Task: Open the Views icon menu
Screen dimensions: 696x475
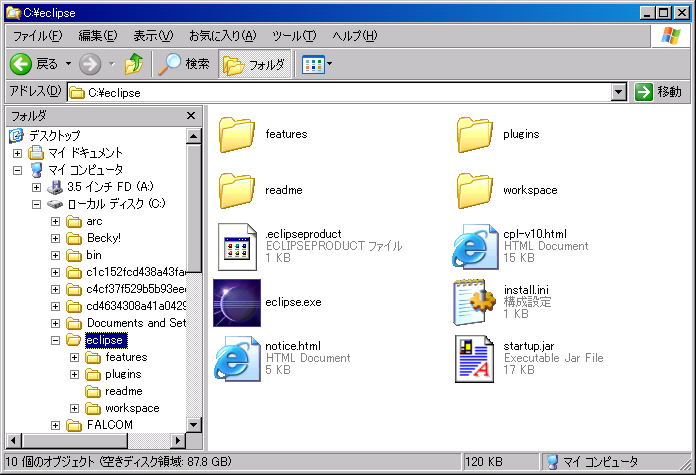Action: 313,64
